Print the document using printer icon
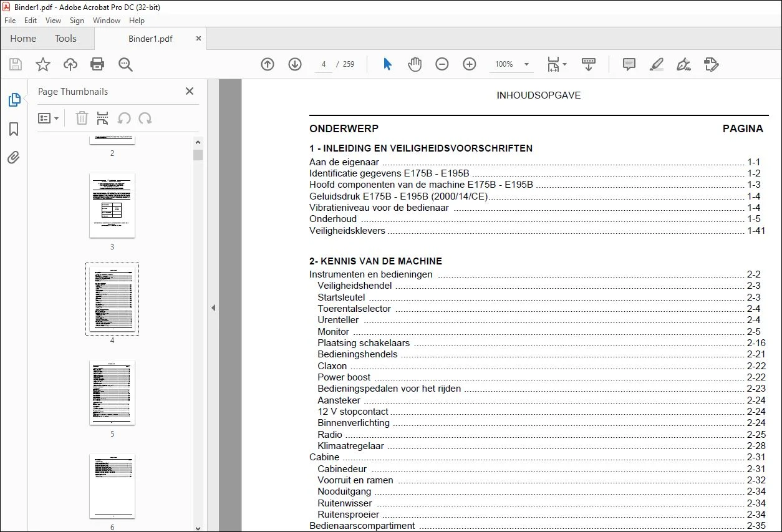 (x=97, y=64)
